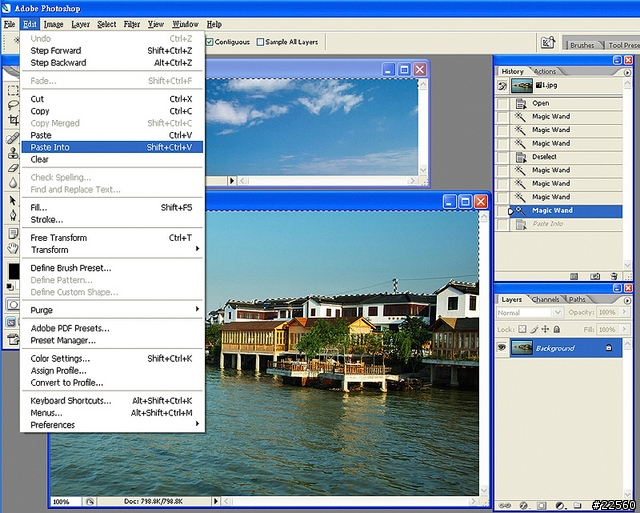Image resolution: width=640 pixels, height=513 pixels.
Task: Add a layer mask icon
Action: point(542,505)
